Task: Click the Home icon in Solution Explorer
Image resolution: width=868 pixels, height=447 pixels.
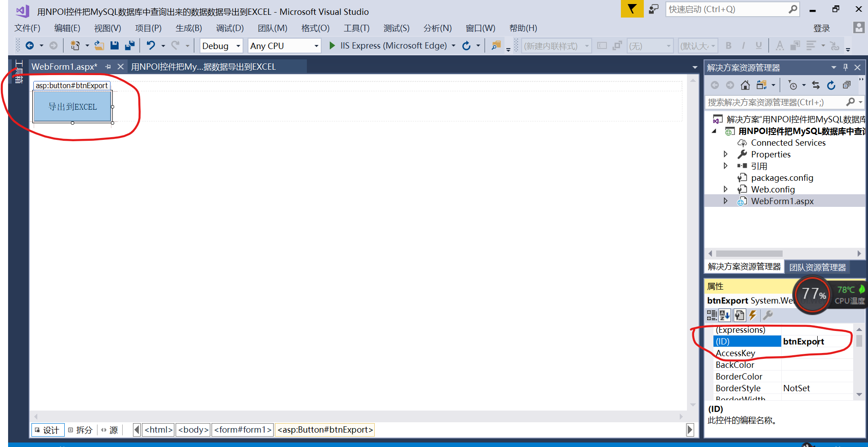Action: tap(745, 85)
